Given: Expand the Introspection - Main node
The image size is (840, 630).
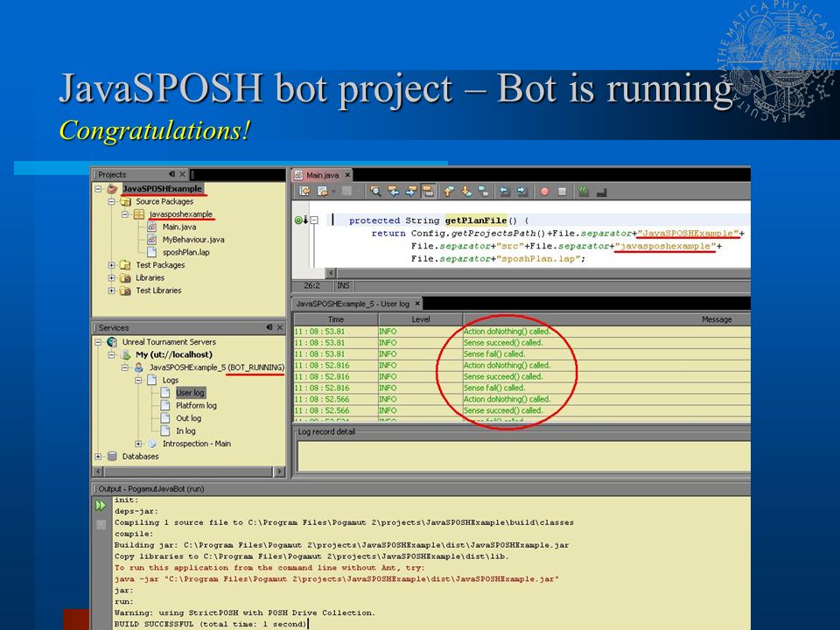Looking at the screenshot, I should tap(138, 444).
